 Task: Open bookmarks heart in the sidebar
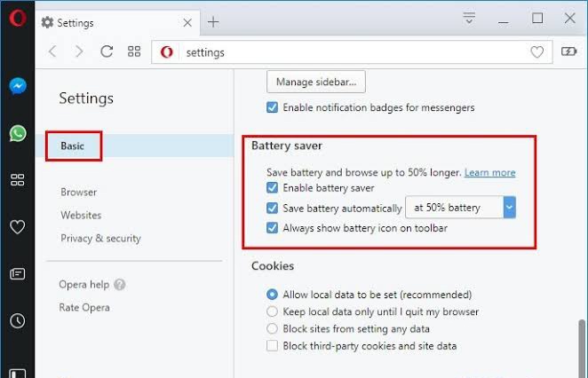(x=17, y=226)
